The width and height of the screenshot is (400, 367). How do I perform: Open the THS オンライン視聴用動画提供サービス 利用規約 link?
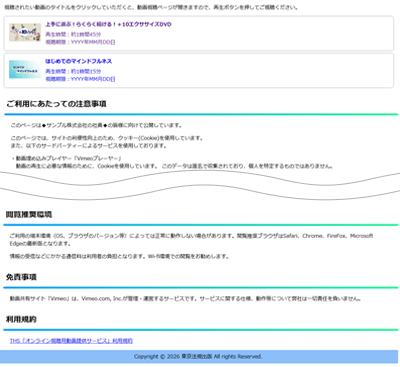(71, 341)
